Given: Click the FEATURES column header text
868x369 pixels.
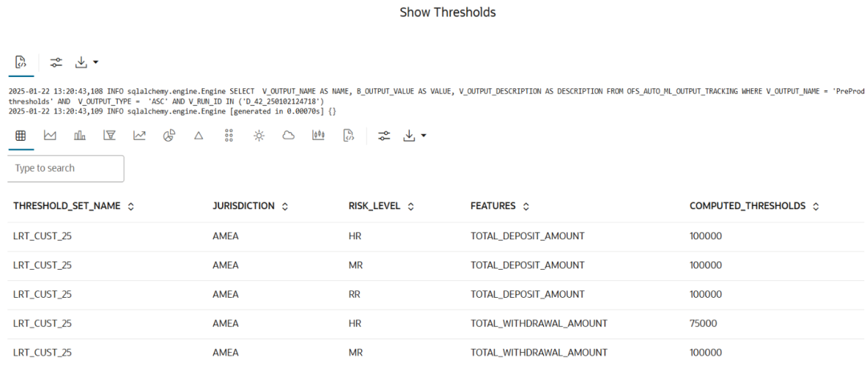Looking at the screenshot, I should coord(494,206).
